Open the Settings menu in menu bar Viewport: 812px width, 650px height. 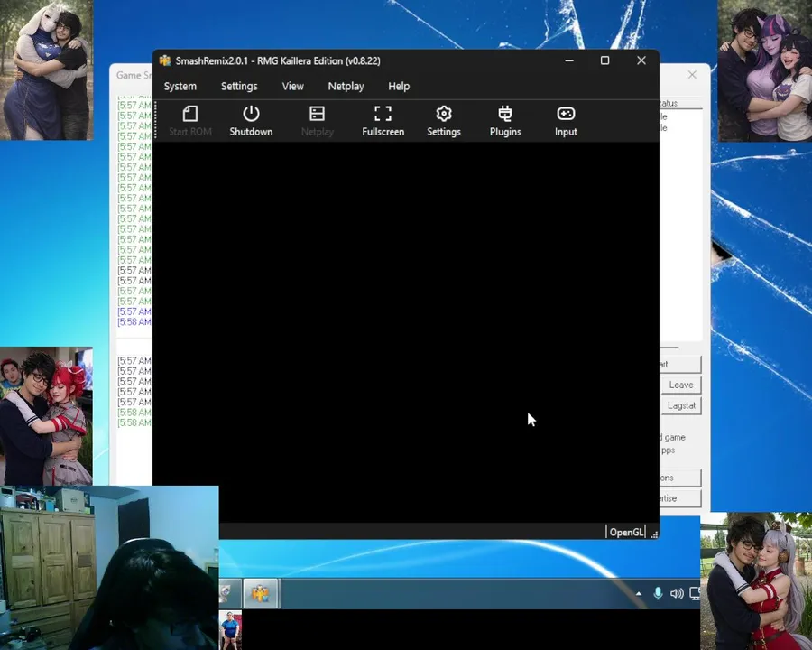239,86
